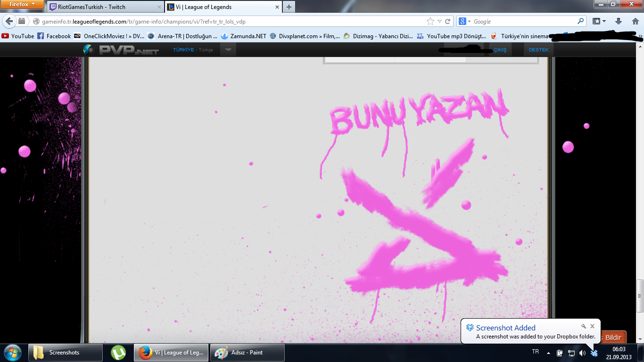Show hidden tray icons arrow
The image size is (644, 362).
pos(548,353)
